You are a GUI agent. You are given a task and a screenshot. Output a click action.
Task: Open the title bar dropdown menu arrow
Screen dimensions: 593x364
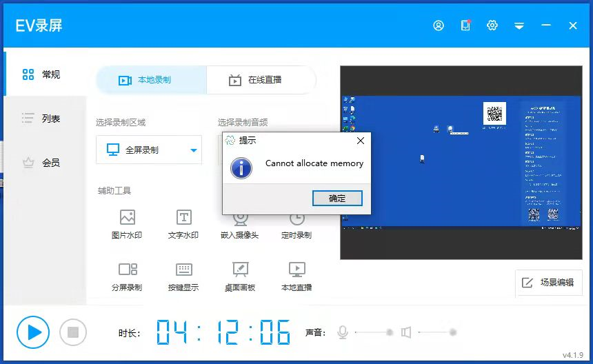(519, 26)
